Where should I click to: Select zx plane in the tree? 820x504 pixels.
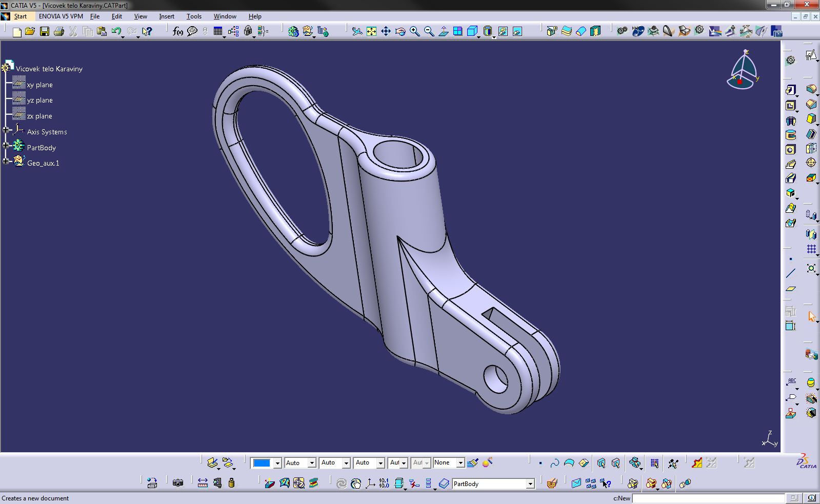pos(39,116)
